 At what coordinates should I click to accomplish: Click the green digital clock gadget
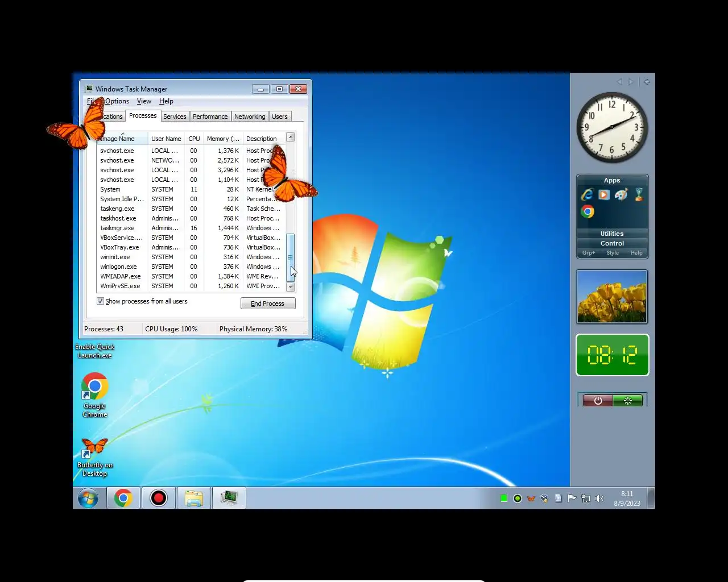pyautogui.click(x=612, y=355)
